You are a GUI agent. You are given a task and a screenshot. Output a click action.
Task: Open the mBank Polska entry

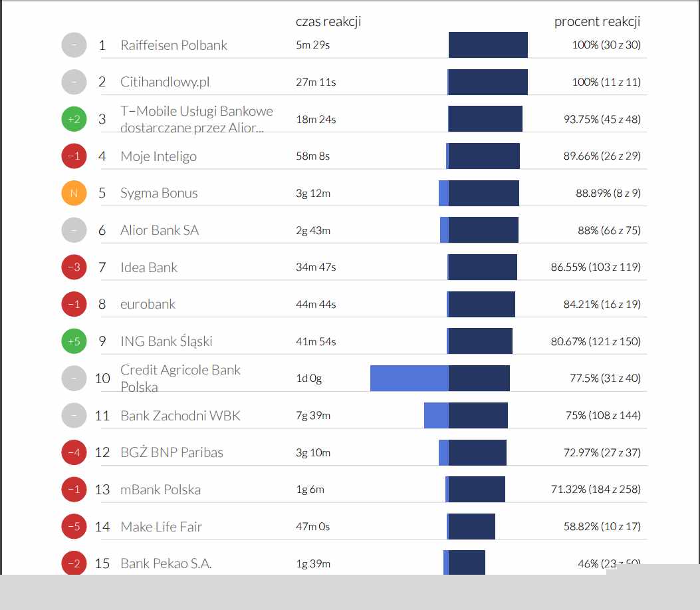[x=160, y=490]
